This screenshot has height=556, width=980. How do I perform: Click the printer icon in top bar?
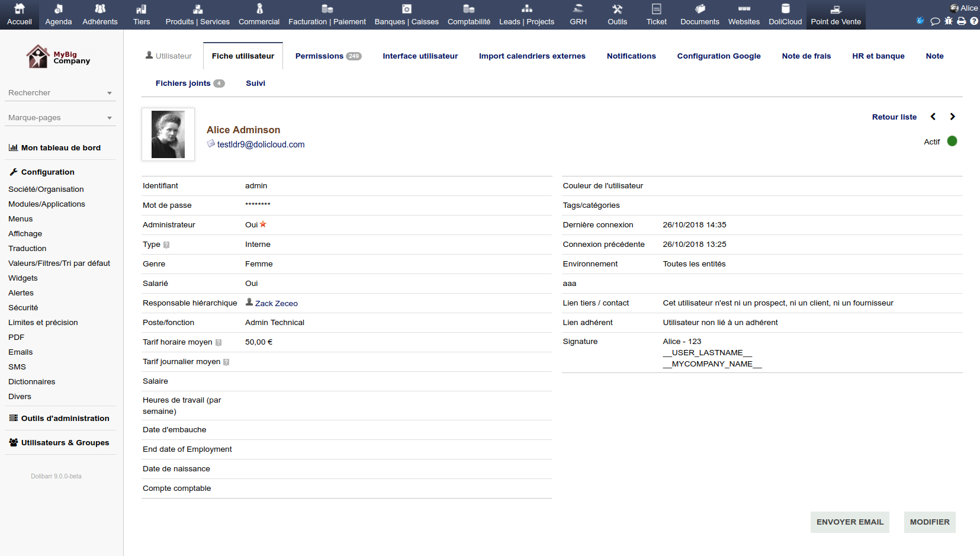961,21
